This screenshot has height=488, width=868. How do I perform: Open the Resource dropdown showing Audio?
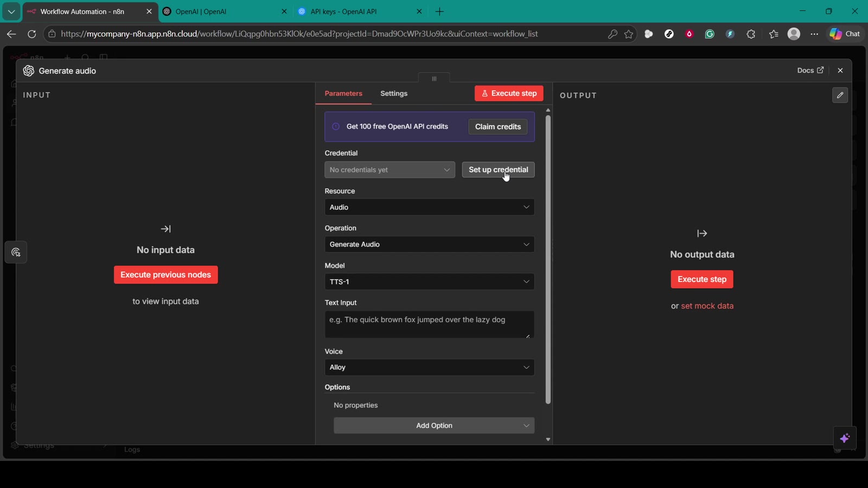429,207
